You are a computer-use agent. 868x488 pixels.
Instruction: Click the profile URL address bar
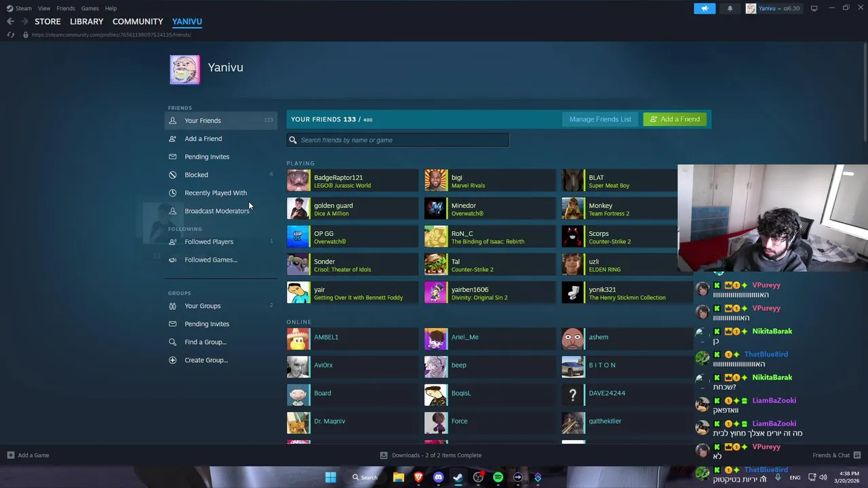111,35
